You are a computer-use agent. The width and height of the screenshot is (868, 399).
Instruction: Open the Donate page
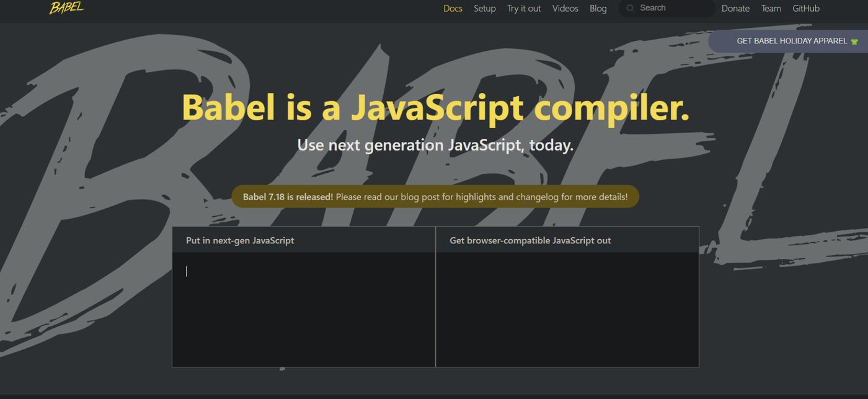[735, 8]
